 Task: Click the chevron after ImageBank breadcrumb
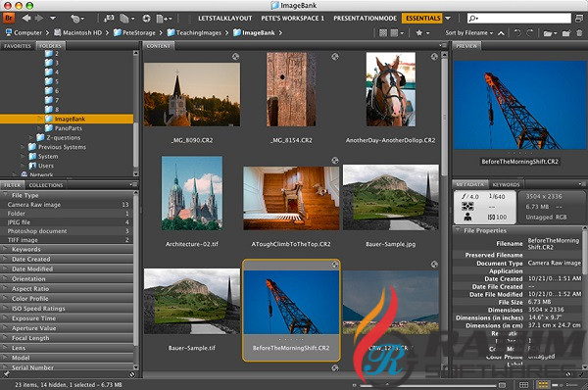point(280,32)
